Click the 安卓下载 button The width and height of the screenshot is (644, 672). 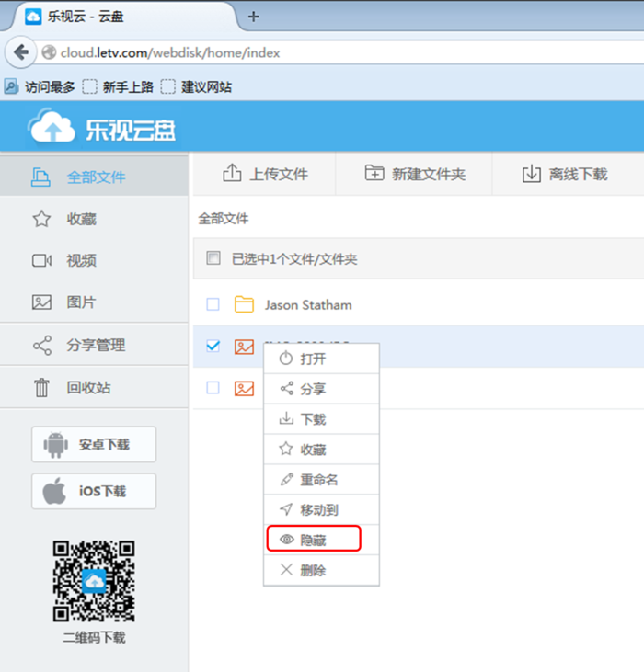click(x=94, y=444)
